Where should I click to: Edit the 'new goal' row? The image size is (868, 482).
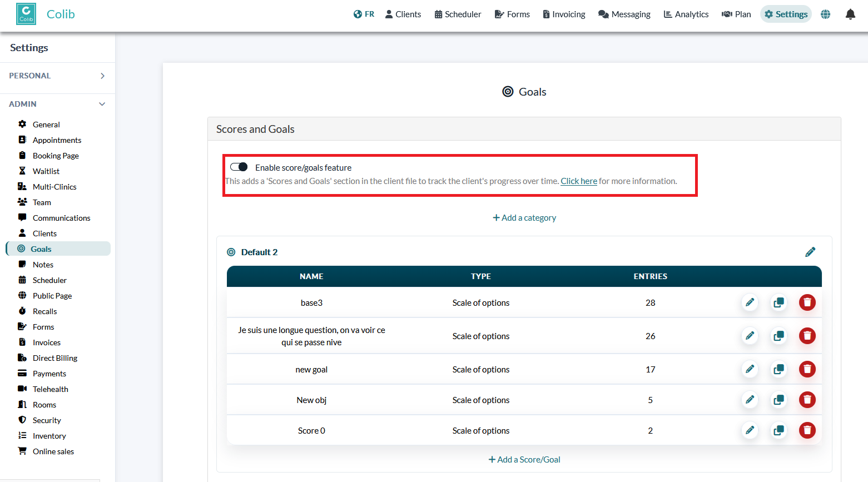coord(750,369)
